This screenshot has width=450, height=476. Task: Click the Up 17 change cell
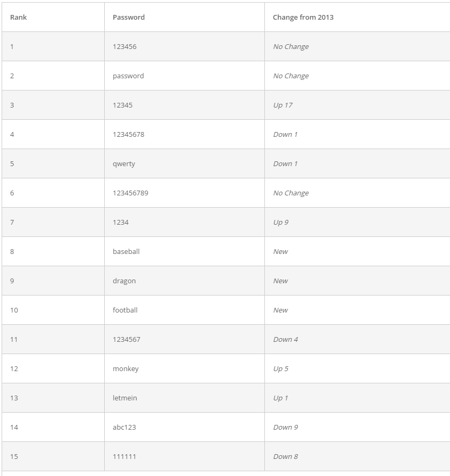(282, 105)
